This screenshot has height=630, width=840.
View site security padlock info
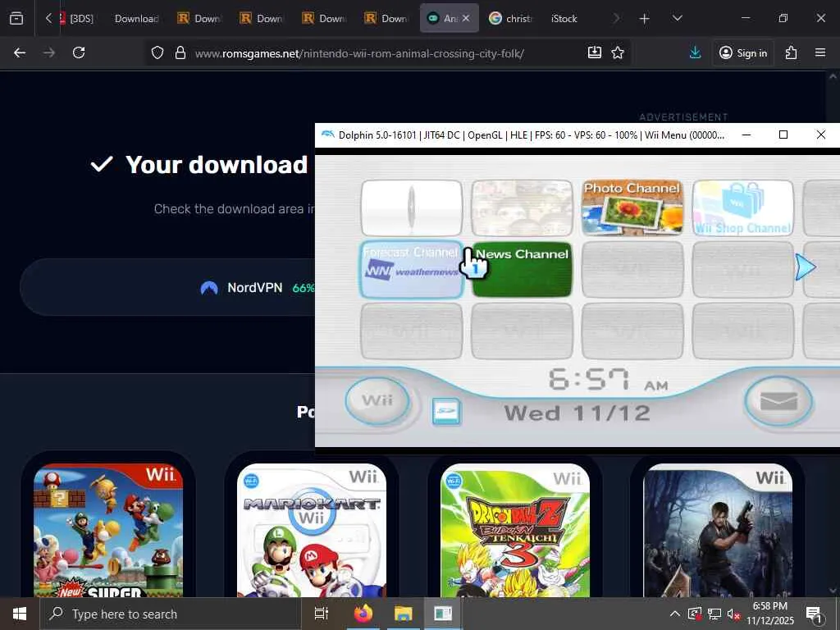(x=180, y=52)
